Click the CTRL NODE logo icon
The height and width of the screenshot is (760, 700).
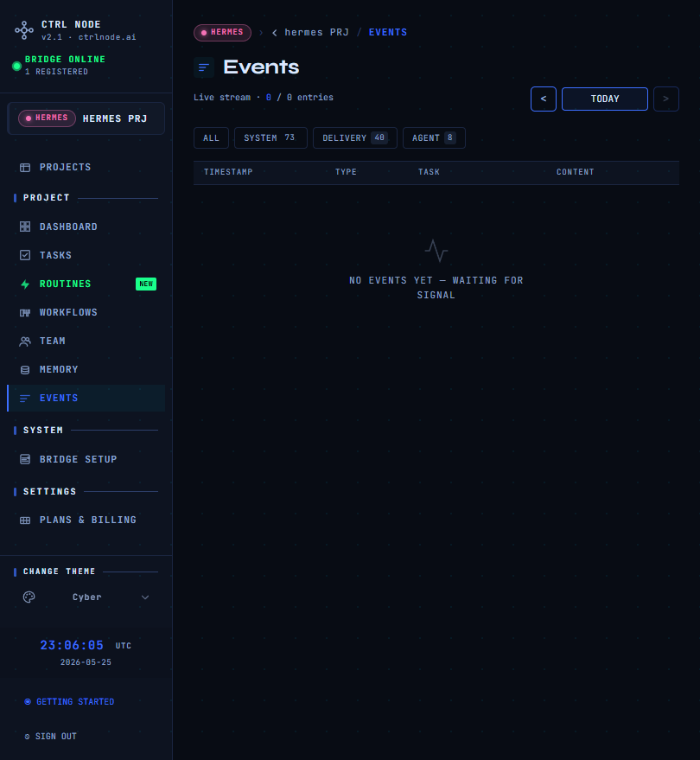pyautogui.click(x=23, y=30)
